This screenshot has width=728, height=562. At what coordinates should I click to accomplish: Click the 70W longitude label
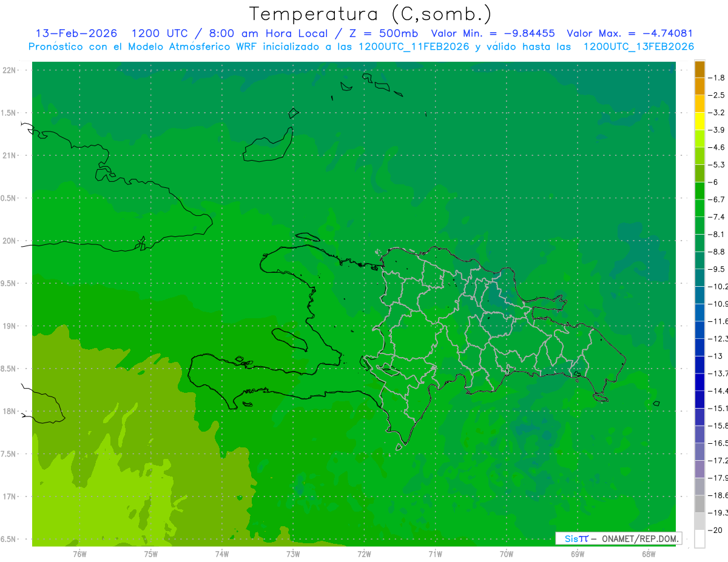click(507, 554)
